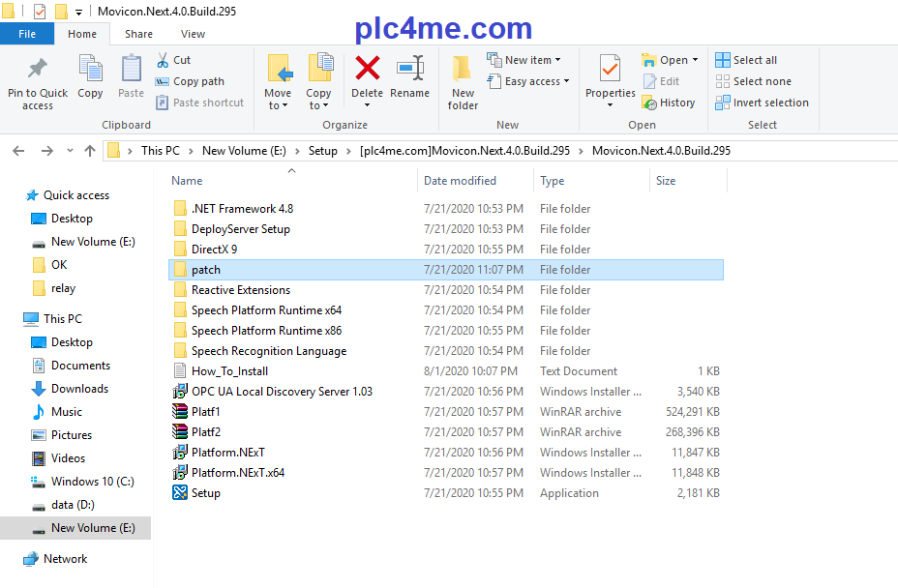898x588 pixels.
Task: Click Select all in the ribbon
Action: (x=754, y=60)
